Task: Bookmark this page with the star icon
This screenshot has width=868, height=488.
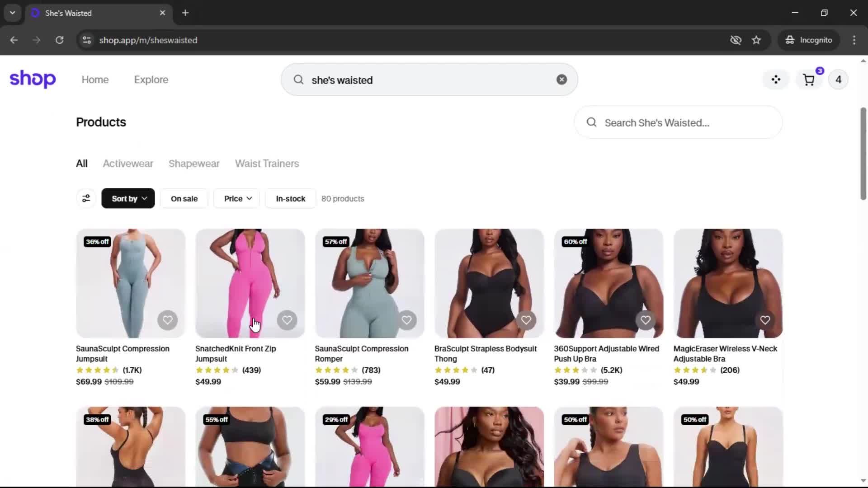Action: point(756,40)
